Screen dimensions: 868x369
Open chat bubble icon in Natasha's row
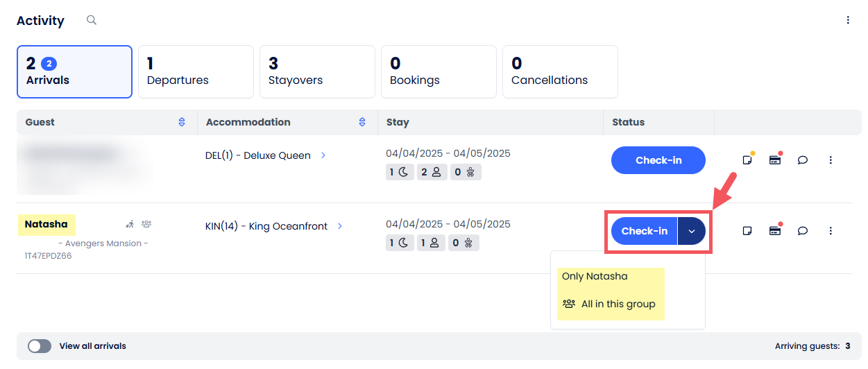(x=802, y=231)
